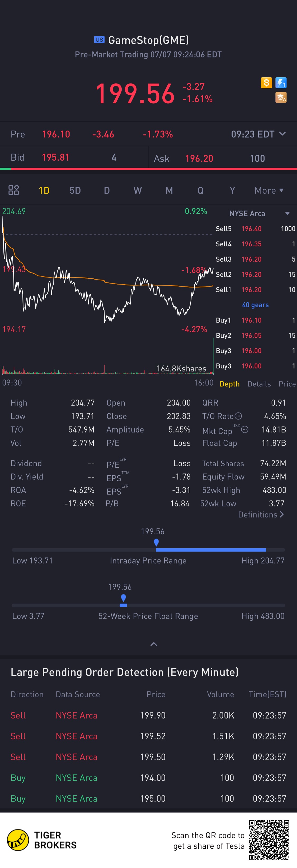The image size is (297, 868).
Task: Tap the 52-Week Price Float Range marker
Action: pos(123,598)
